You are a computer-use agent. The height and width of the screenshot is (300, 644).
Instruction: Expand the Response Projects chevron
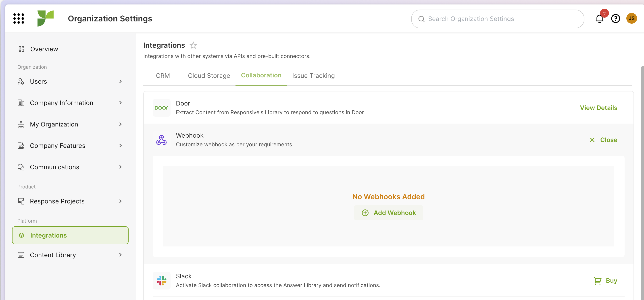121,201
